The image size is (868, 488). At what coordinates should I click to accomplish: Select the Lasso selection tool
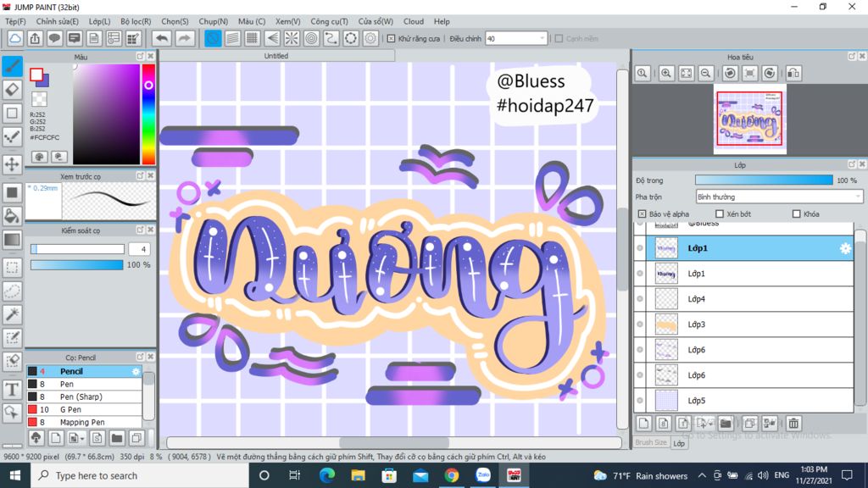coord(12,291)
